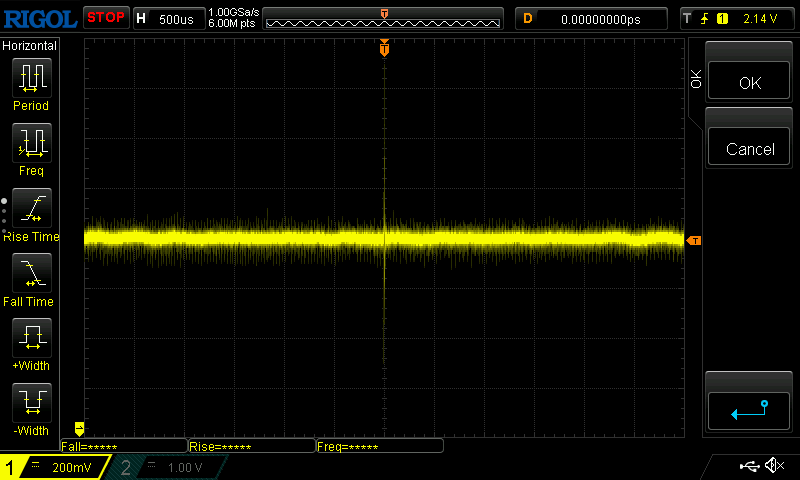The image size is (800, 480).
Task: Click the Cancel softkey button
Action: [x=749, y=147]
